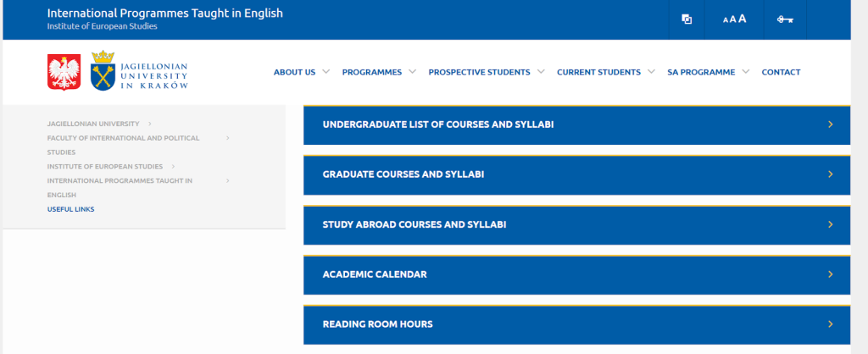Viewport: 868px width, 354px height.
Task: Expand the About Us dropdown menu
Action: tap(326, 71)
